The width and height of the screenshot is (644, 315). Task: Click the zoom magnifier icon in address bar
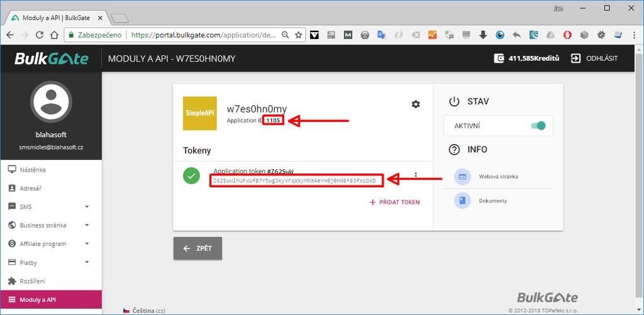[285, 35]
